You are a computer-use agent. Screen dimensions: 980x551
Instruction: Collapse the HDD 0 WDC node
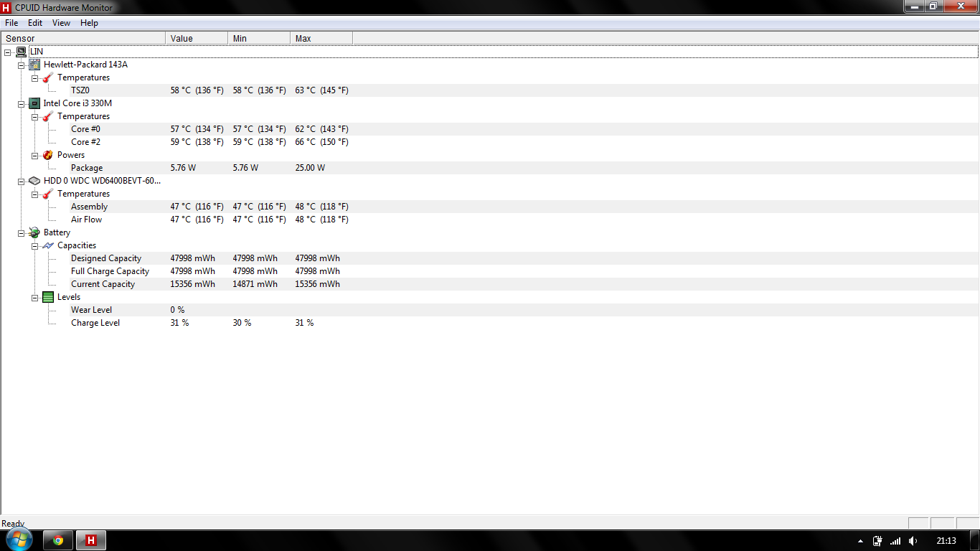[x=22, y=181]
